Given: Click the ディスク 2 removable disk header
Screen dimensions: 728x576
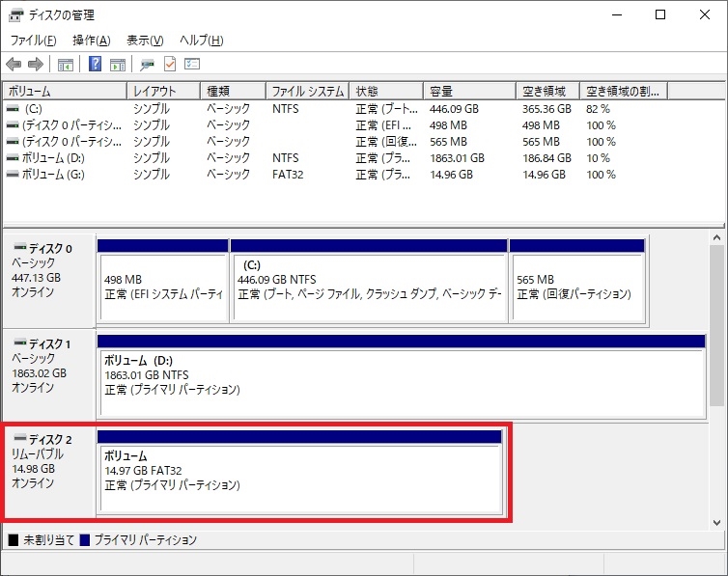Looking at the screenshot, I should coord(49,471).
